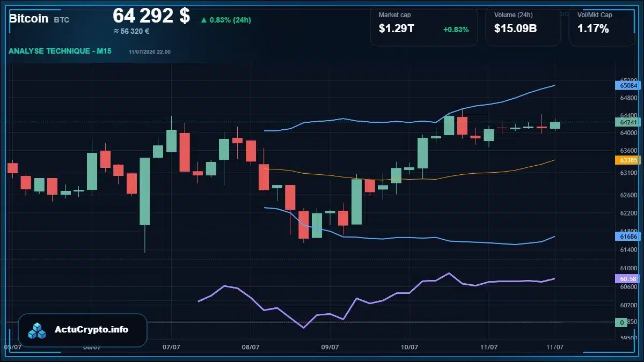This screenshot has height=362, width=644.
Task: Click the 60600 price axis label
Action: point(628,287)
